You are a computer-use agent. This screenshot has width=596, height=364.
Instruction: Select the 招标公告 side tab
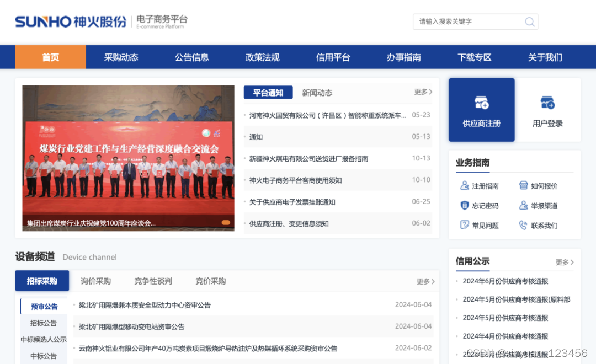coord(44,323)
